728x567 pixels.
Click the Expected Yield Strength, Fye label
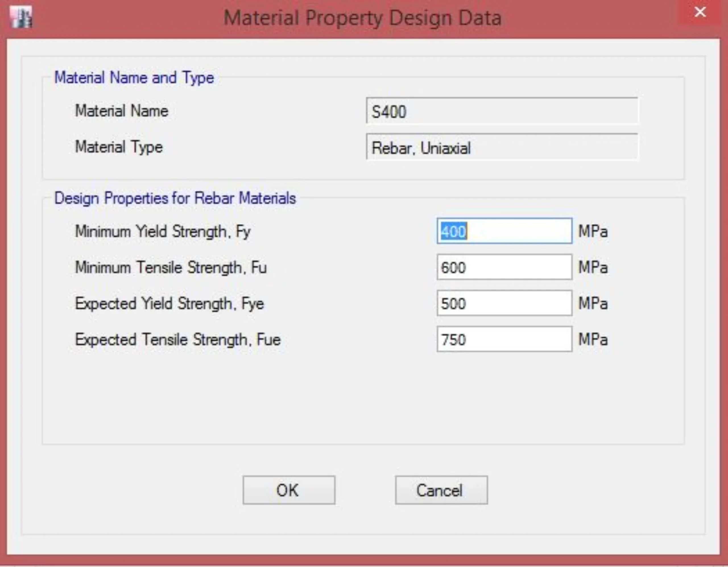click(x=169, y=304)
